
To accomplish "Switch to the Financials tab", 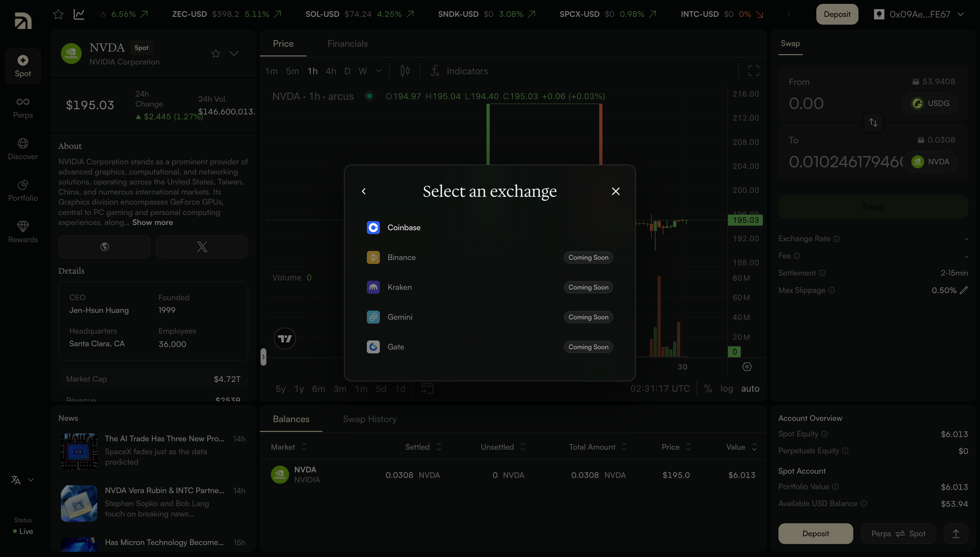I will coord(347,44).
